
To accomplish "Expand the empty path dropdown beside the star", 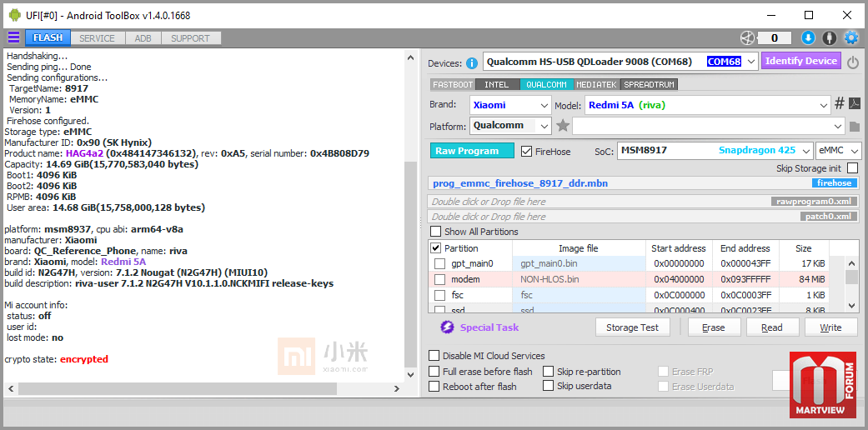I will 839,126.
